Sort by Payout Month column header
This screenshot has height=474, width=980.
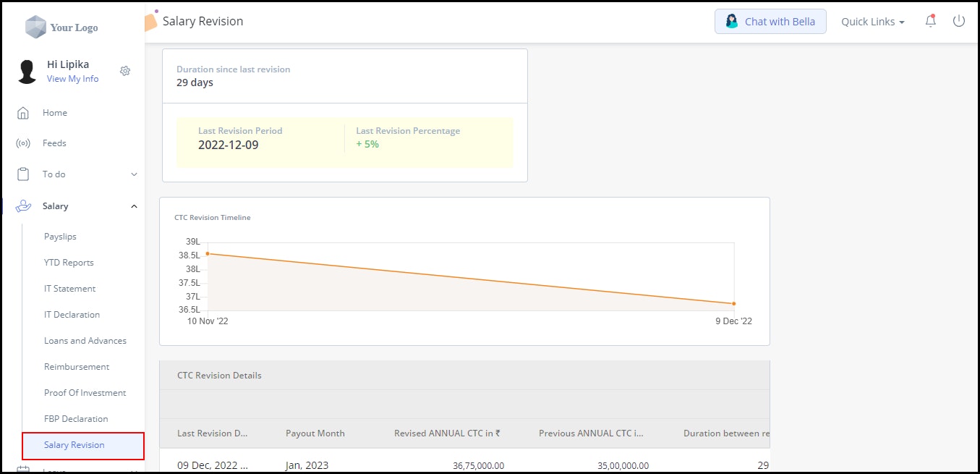coord(315,433)
